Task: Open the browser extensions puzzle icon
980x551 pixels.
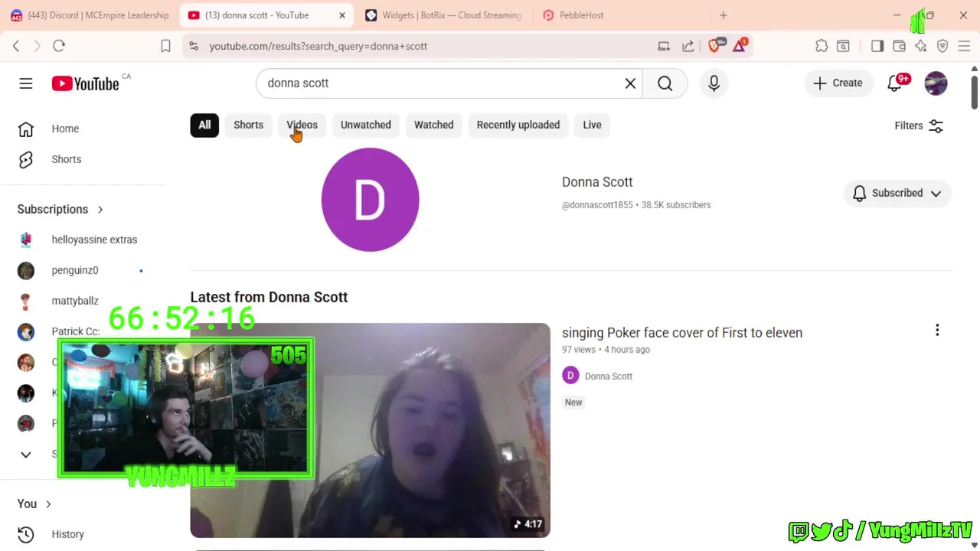Action: (x=822, y=46)
